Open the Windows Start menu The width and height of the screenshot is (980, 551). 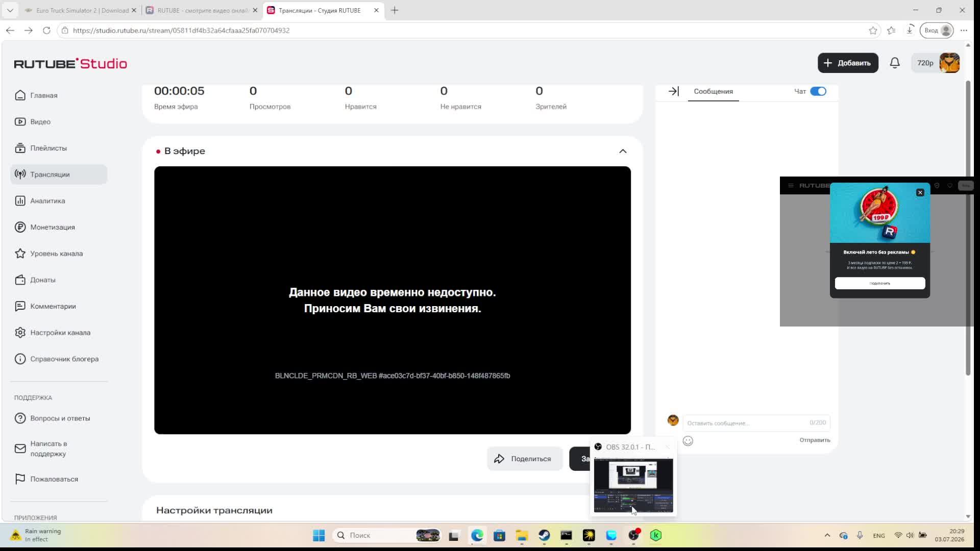319,535
